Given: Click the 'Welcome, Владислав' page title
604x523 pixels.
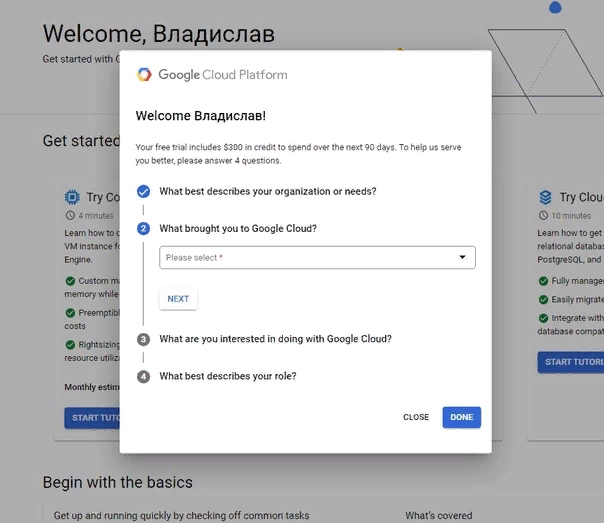Looking at the screenshot, I should coord(159,34).
